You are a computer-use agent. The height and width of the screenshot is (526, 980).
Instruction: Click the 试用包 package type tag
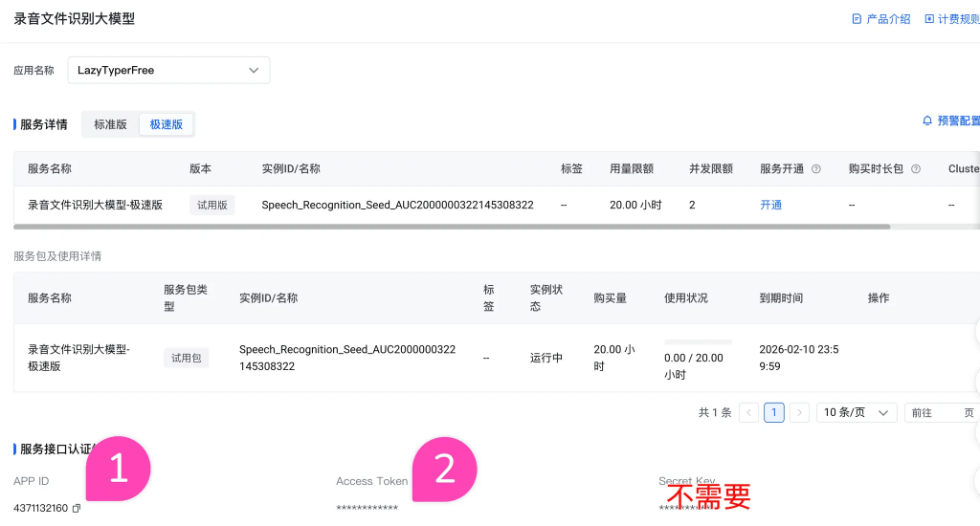[x=186, y=358]
